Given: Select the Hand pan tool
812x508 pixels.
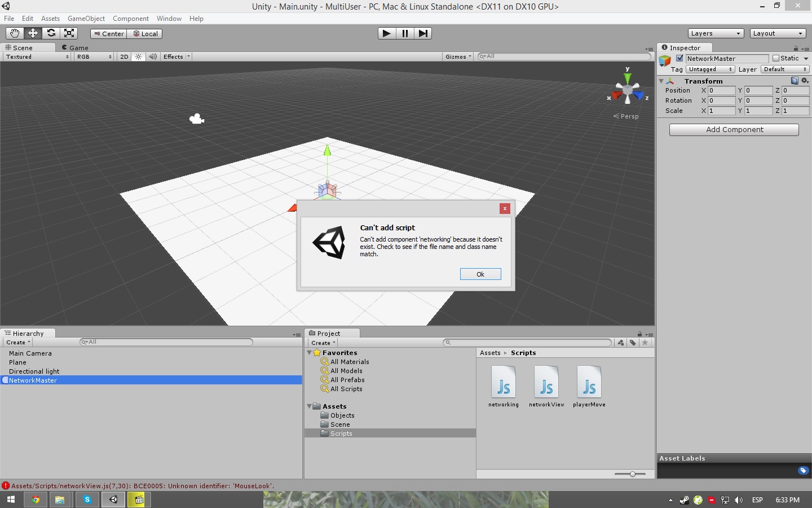Looking at the screenshot, I should (x=14, y=33).
